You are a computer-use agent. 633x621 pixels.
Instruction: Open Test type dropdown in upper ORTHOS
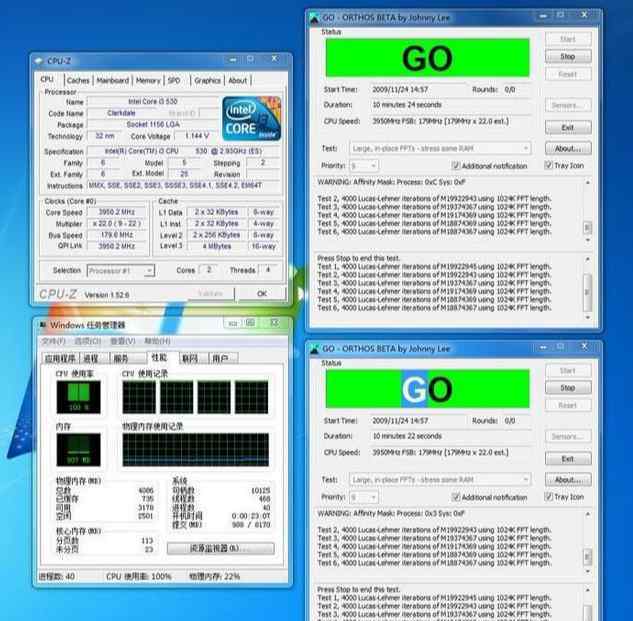[440, 149]
